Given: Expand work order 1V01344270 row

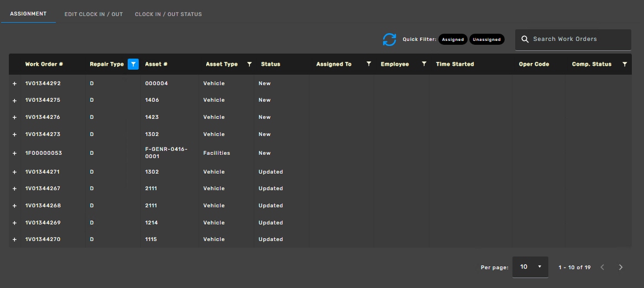Looking at the screenshot, I should 14,239.
